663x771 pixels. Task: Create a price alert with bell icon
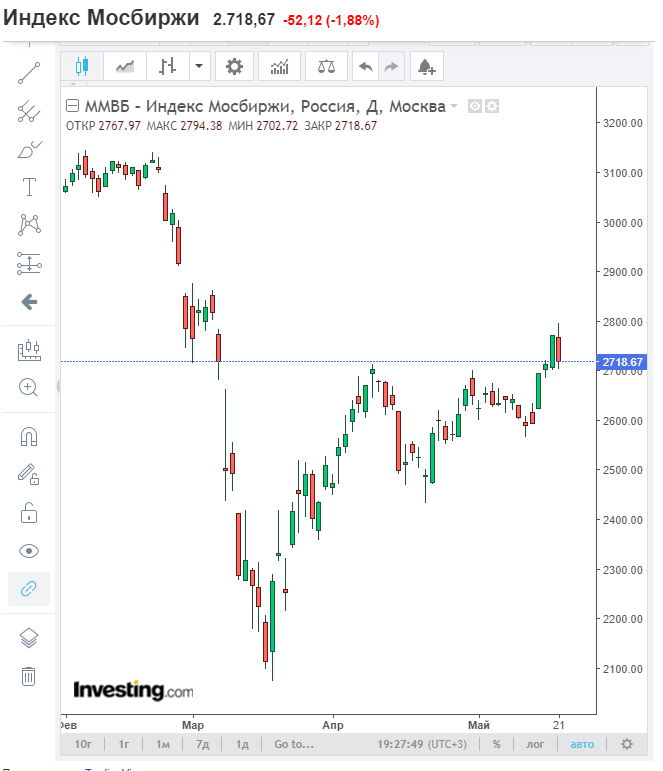(426, 66)
